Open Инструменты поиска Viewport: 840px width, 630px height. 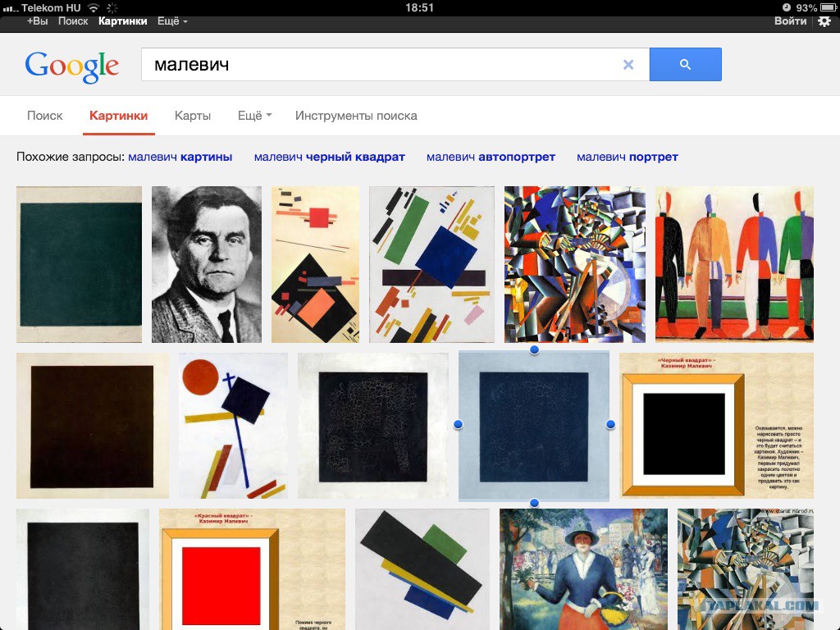pyautogui.click(x=356, y=116)
